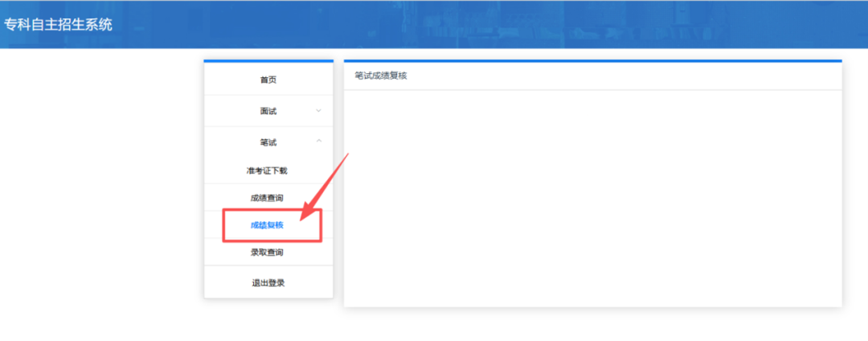868x341 pixels.
Task: Select the 笔试 menu label
Action: [x=268, y=142]
